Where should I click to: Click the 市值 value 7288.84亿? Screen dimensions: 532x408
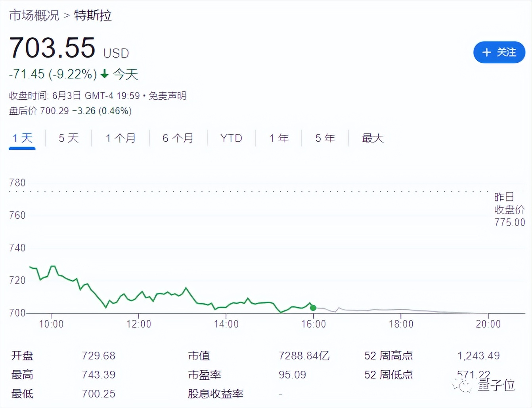304,356
